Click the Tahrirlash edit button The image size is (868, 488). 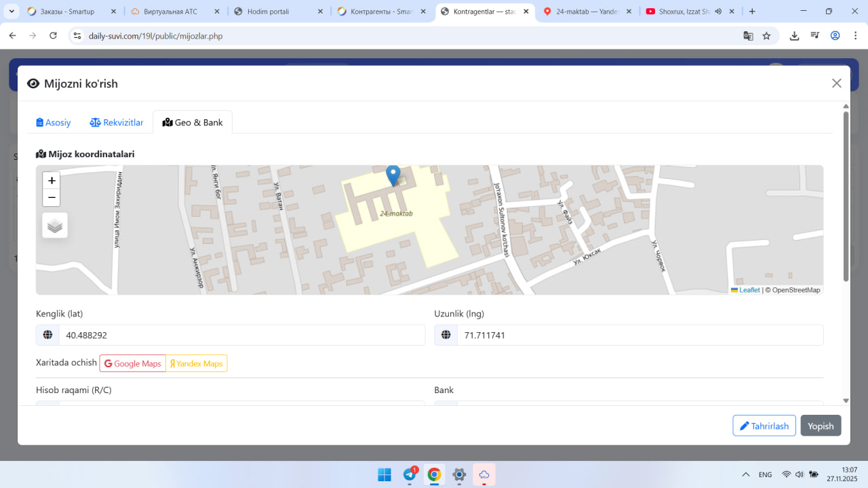tap(764, 426)
